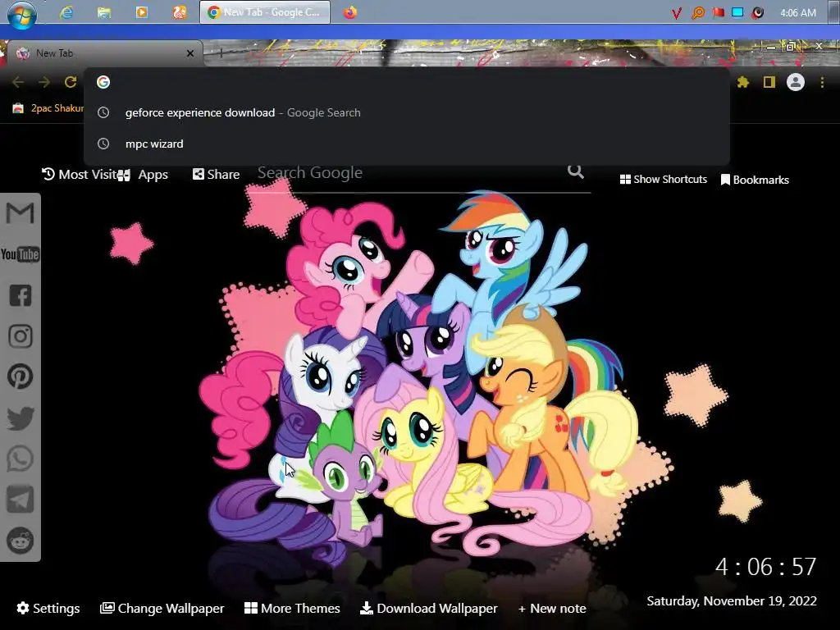This screenshot has width=840, height=630.
Task: Select geforce experience download suggestion
Action: (x=407, y=112)
